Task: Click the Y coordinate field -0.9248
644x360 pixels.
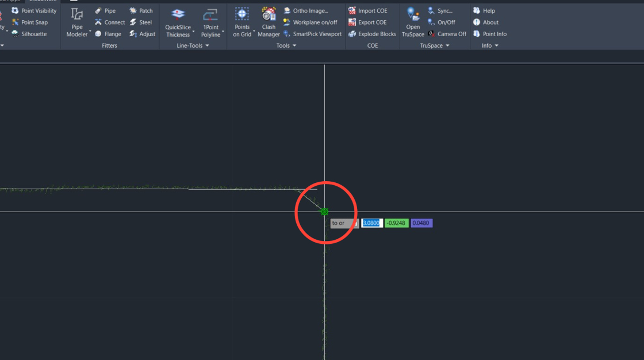Action: pos(396,223)
